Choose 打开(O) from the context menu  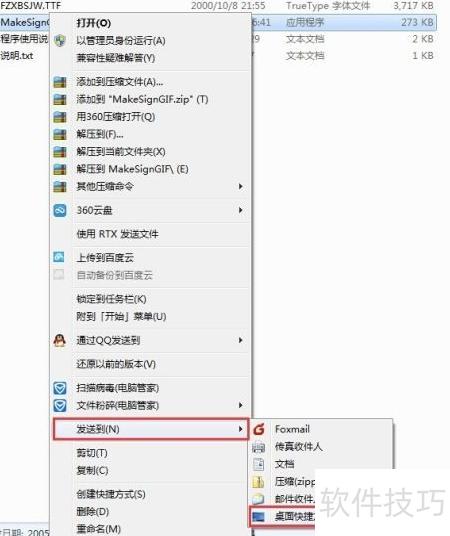pos(94,23)
